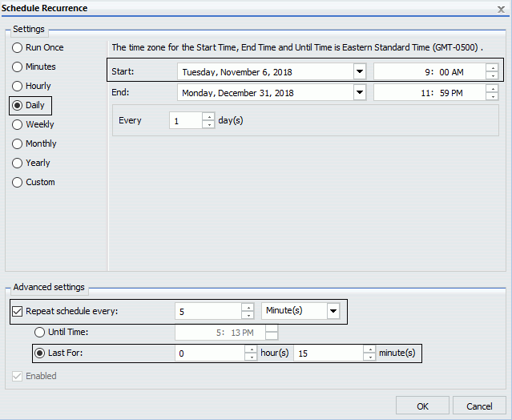512x420 pixels.
Task: Increase the End time with up arrow
Action: click(x=492, y=89)
